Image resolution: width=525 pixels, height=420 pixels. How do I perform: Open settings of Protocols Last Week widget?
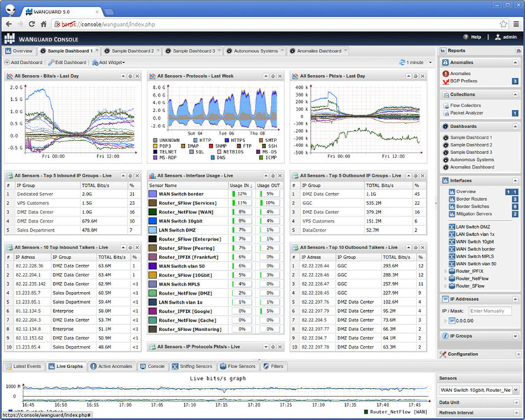273,76
